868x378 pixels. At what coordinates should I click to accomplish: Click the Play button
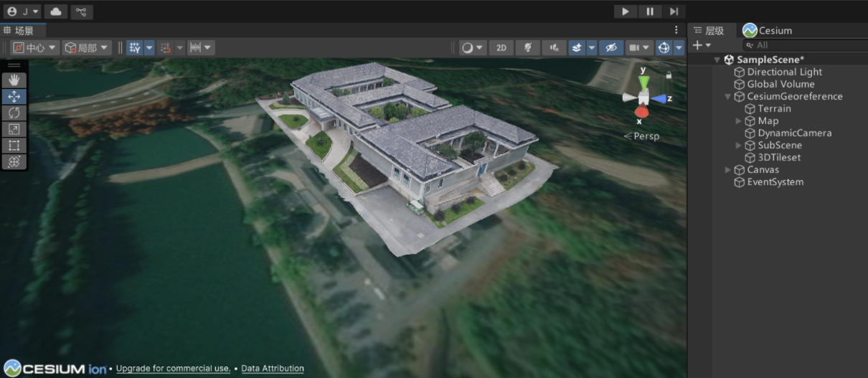[x=626, y=11]
